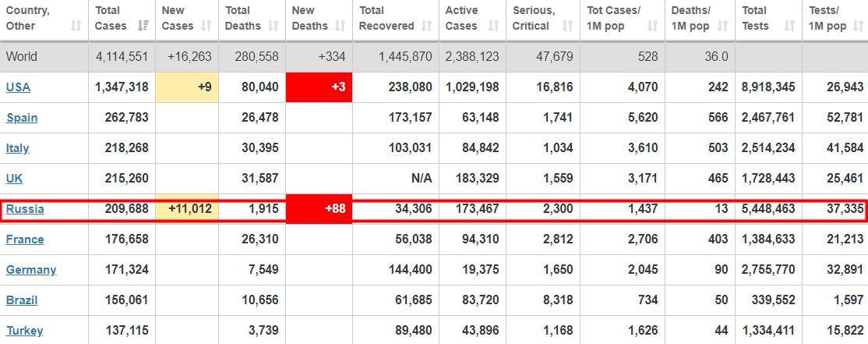
Task: Select the Brazil country link
Action: point(22,300)
